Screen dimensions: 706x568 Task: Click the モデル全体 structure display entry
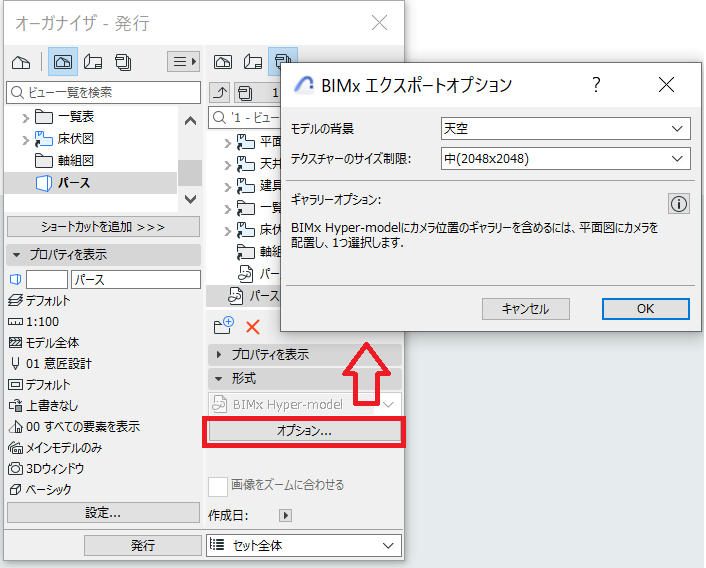pos(44,343)
